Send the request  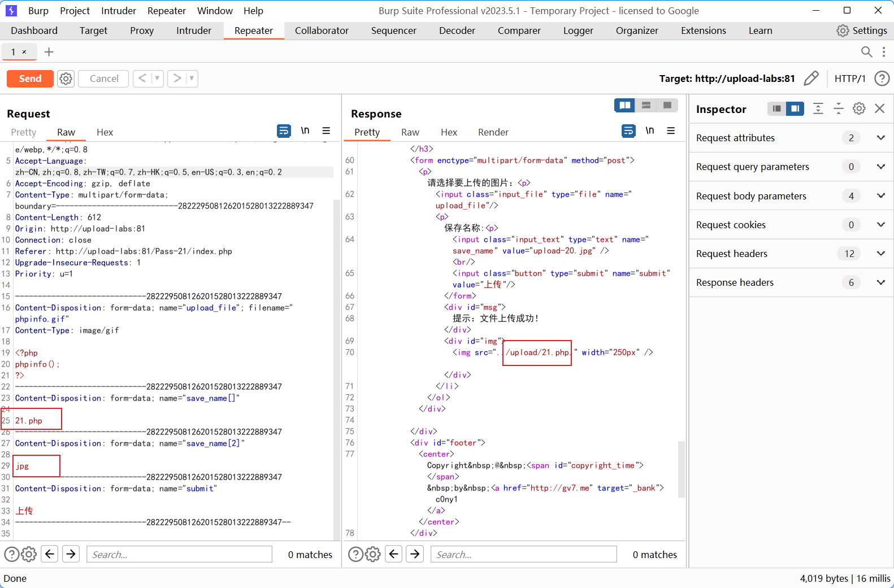click(30, 79)
